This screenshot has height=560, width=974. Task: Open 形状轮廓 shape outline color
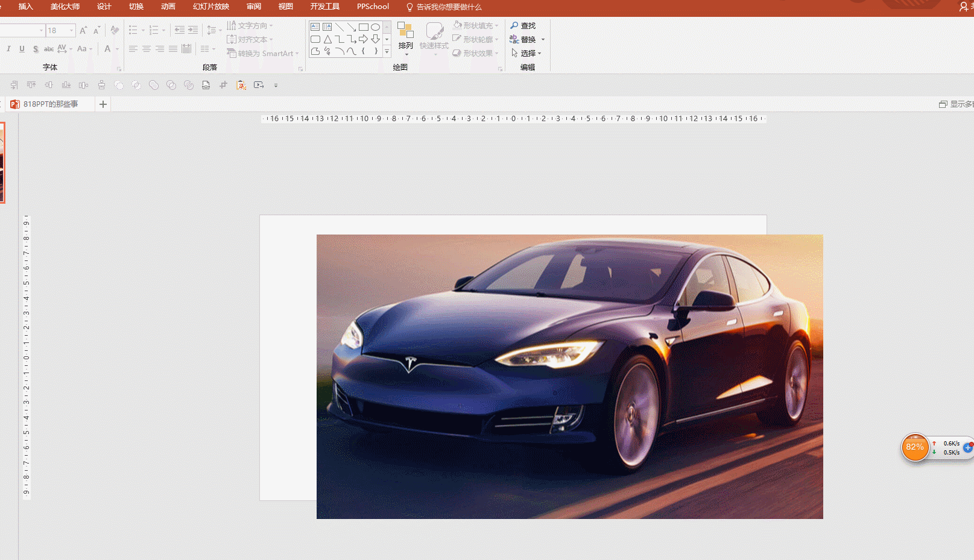tap(476, 39)
